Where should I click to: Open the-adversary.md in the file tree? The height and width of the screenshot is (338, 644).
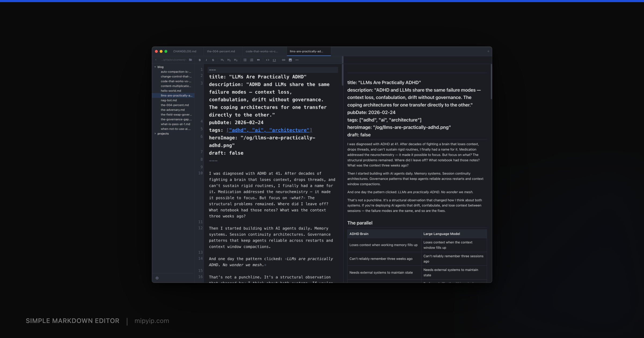(x=173, y=110)
